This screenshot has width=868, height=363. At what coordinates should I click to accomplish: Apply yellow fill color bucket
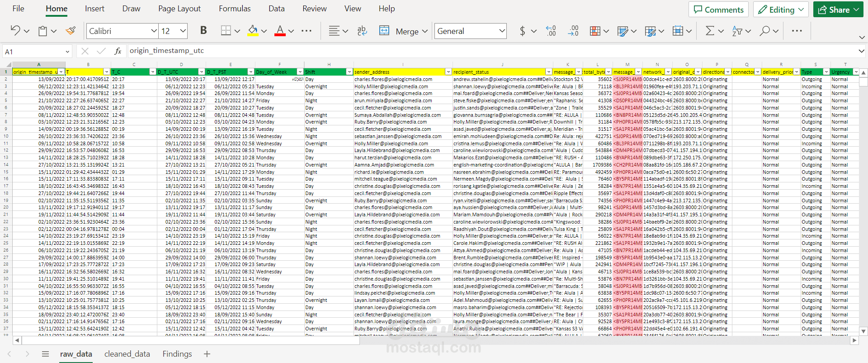tap(253, 31)
